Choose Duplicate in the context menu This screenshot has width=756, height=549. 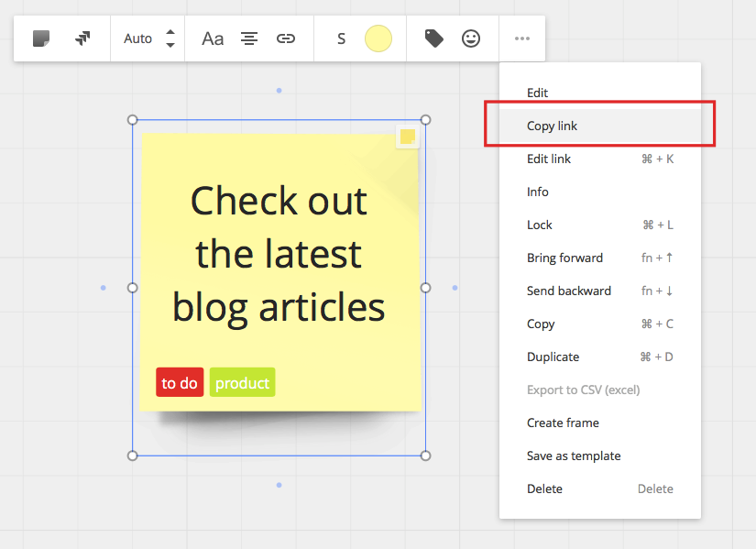(553, 357)
